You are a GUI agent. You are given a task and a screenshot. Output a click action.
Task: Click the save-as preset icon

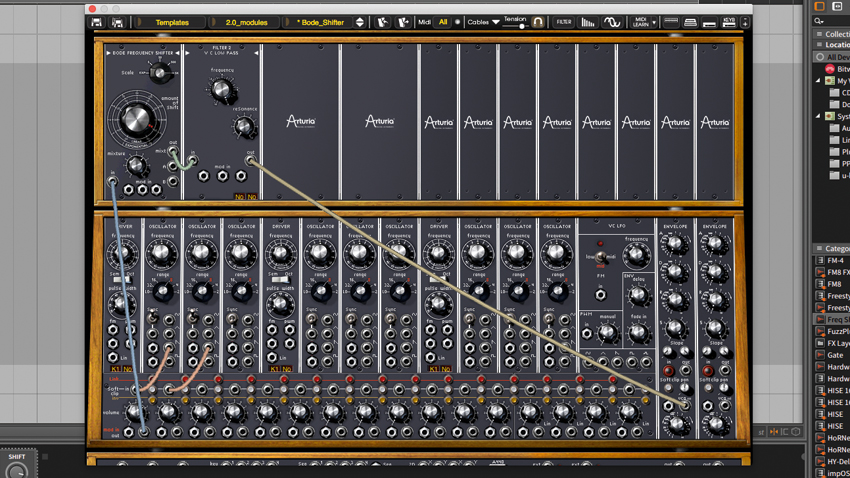click(x=117, y=22)
